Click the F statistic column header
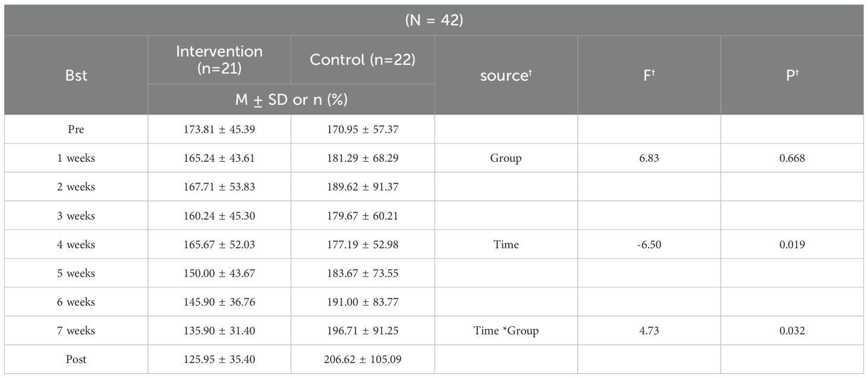Viewport: 868px width, 378px height. [649, 76]
